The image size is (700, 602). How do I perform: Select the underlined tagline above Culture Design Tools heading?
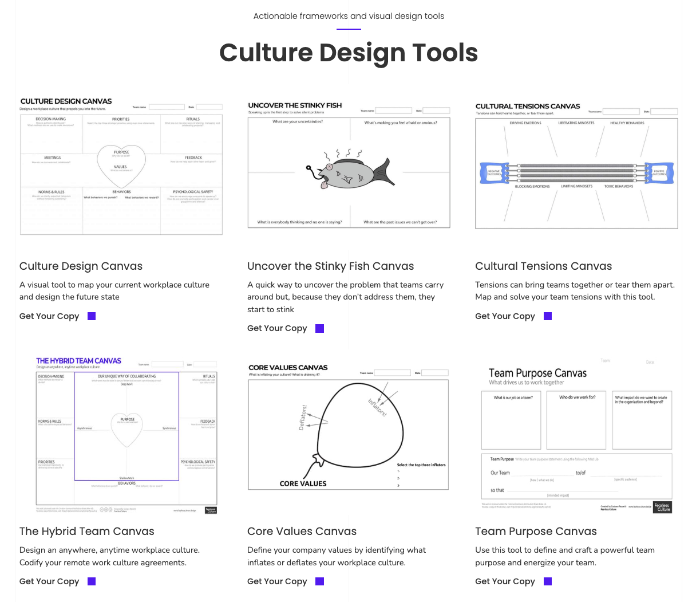(349, 16)
